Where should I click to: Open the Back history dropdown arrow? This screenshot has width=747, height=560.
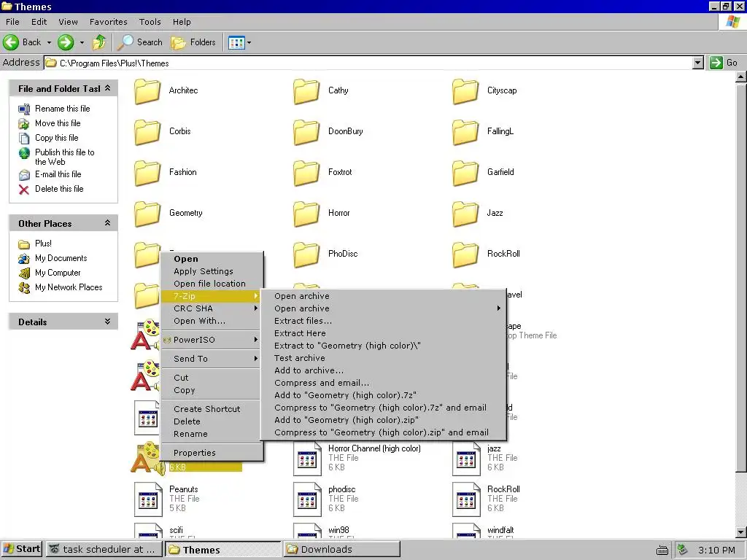point(49,43)
